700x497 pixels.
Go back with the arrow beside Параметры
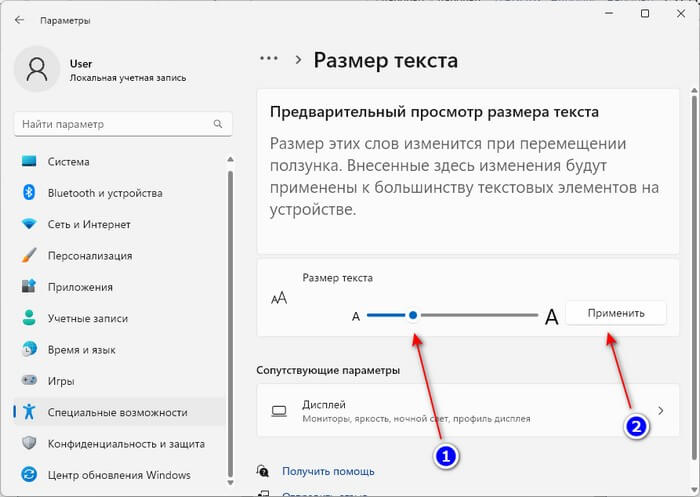click(x=19, y=20)
